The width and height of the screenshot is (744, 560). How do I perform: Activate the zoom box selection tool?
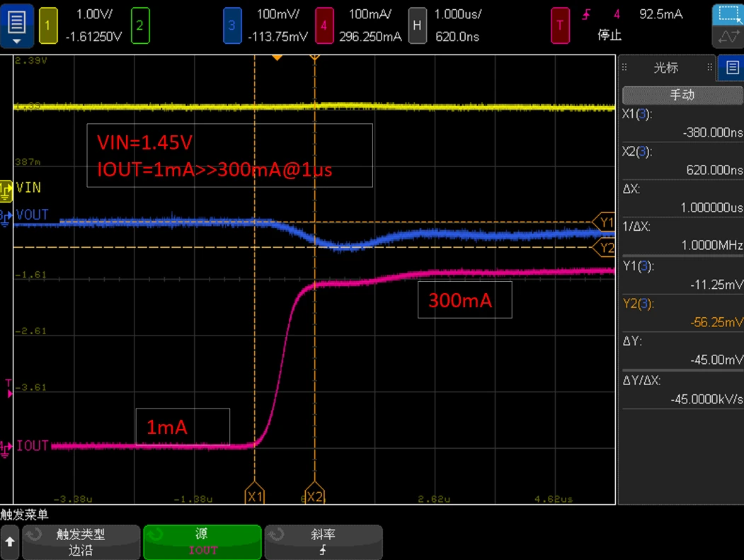click(x=727, y=14)
